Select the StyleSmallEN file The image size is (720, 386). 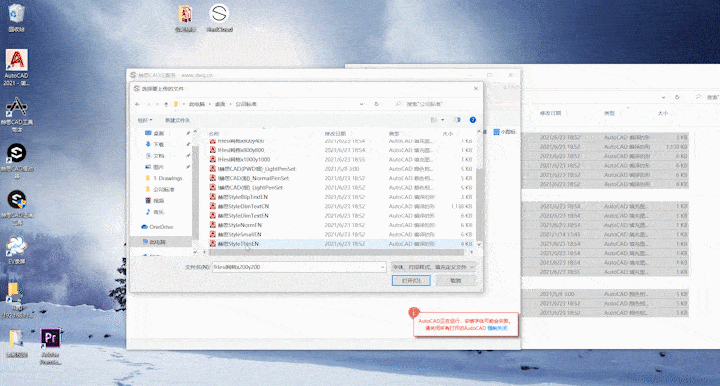pyautogui.click(x=341, y=235)
